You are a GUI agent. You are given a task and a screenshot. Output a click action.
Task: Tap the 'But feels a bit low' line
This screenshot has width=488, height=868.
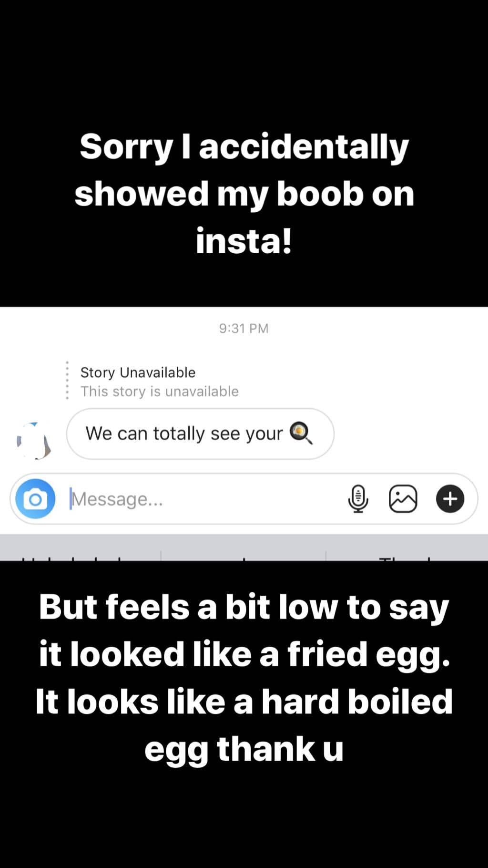[x=244, y=607]
